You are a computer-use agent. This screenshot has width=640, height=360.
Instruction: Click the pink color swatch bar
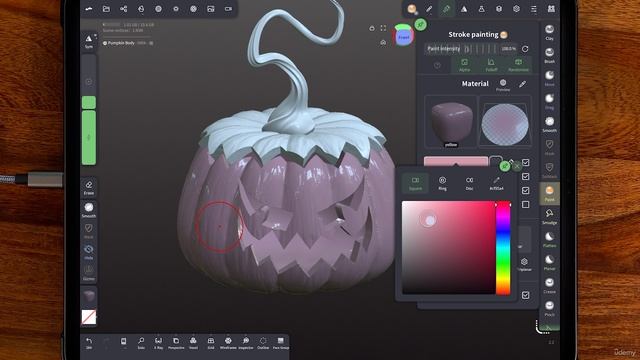tap(456, 161)
